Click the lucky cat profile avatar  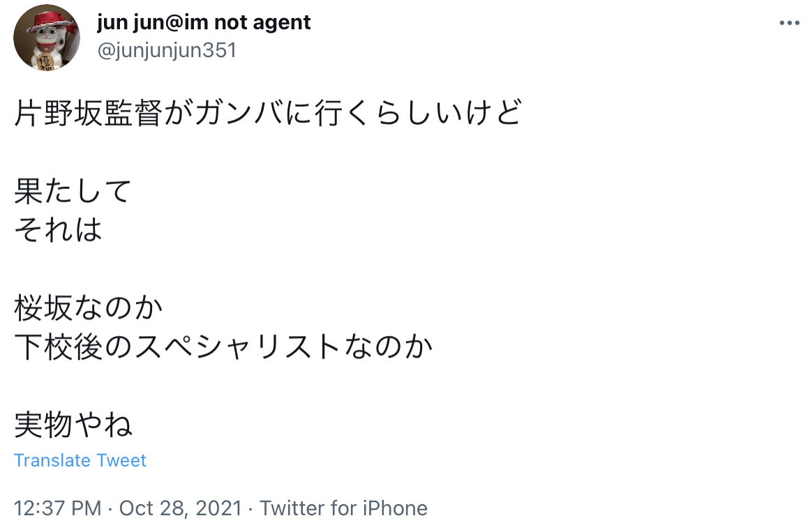[x=47, y=38]
